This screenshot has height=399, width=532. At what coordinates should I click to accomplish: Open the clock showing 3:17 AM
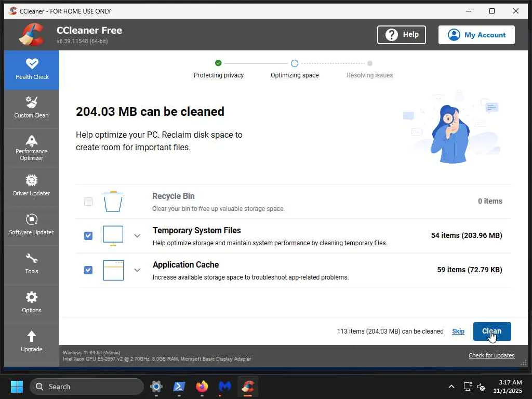pyautogui.click(x=508, y=387)
